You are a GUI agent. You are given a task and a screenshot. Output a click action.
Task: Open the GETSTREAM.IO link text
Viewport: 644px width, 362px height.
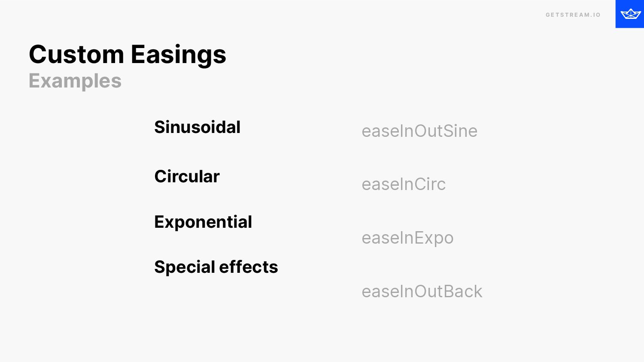(x=573, y=15)
